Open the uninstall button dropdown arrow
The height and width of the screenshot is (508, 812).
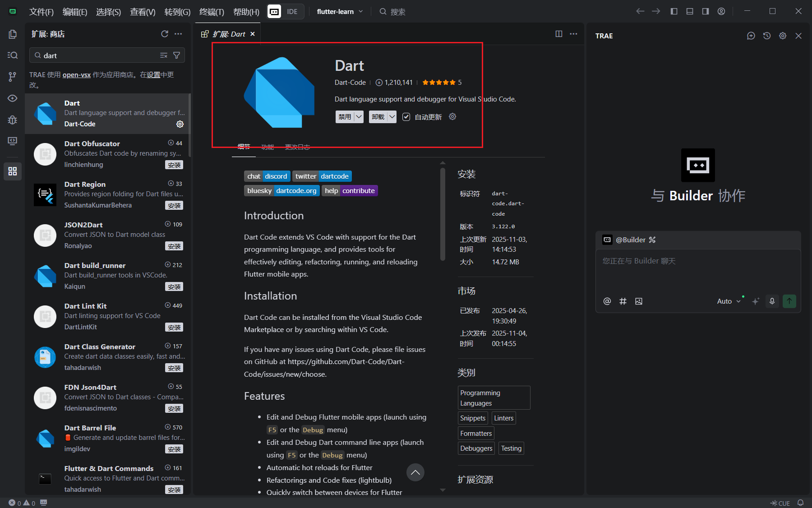pos(392,117)
